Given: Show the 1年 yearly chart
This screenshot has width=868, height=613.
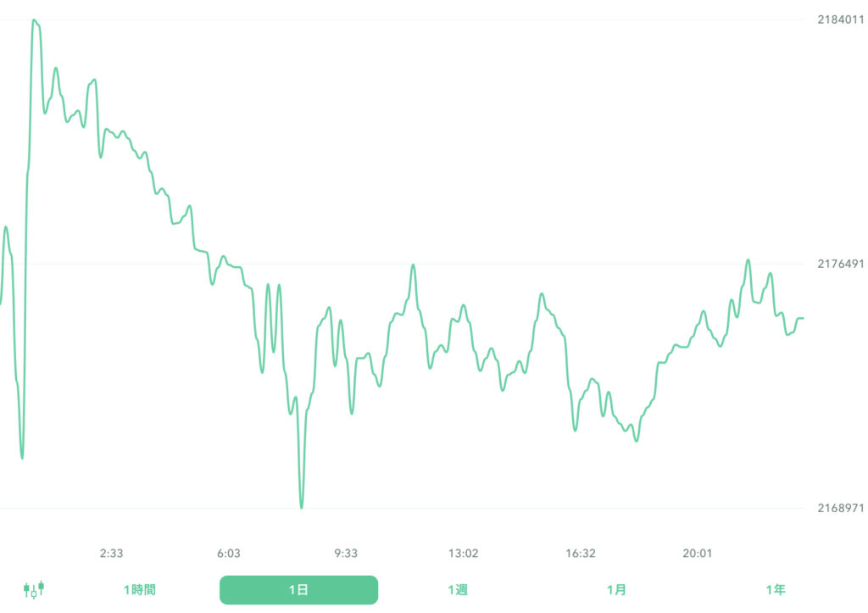Looking at the screenshot, I should (775, 589).
